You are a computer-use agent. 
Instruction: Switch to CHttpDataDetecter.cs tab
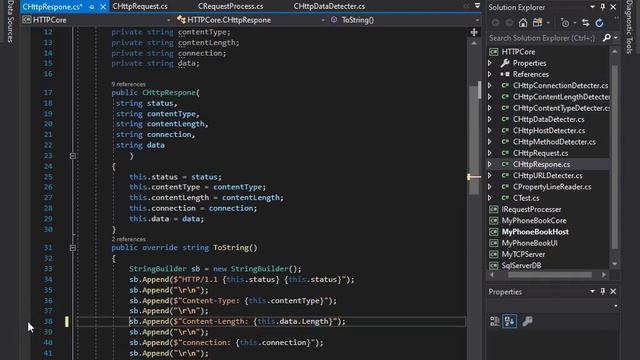pos(329,6)
